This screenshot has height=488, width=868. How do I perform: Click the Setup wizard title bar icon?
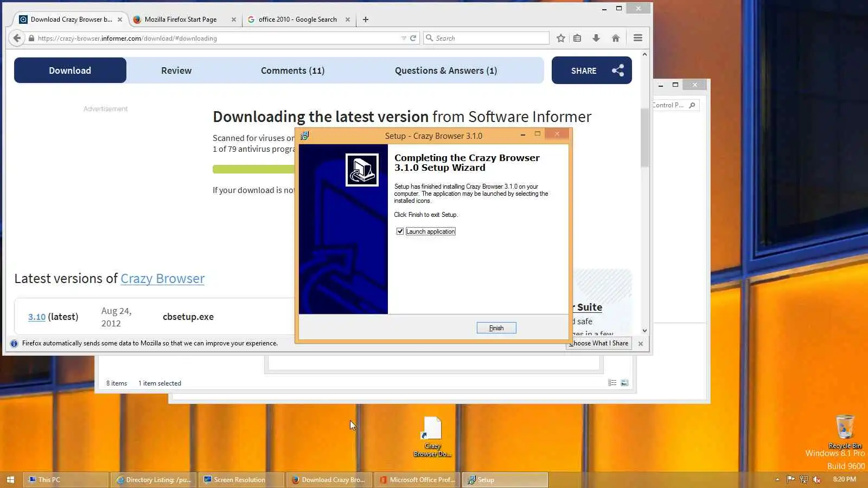pos(305,136)
